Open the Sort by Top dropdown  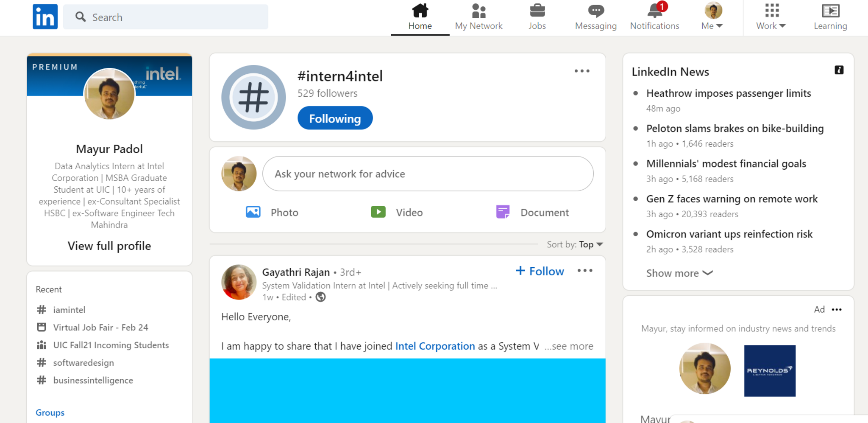click(591, 244)
